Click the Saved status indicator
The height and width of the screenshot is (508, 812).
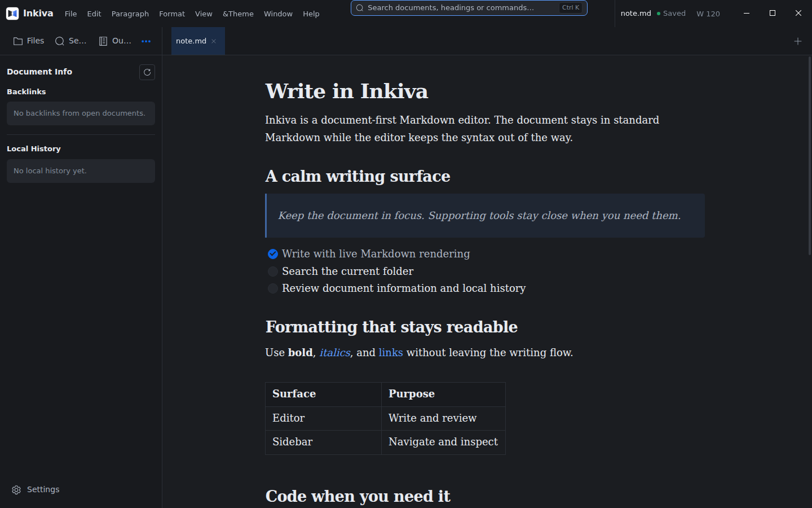[x=671, y=14]
